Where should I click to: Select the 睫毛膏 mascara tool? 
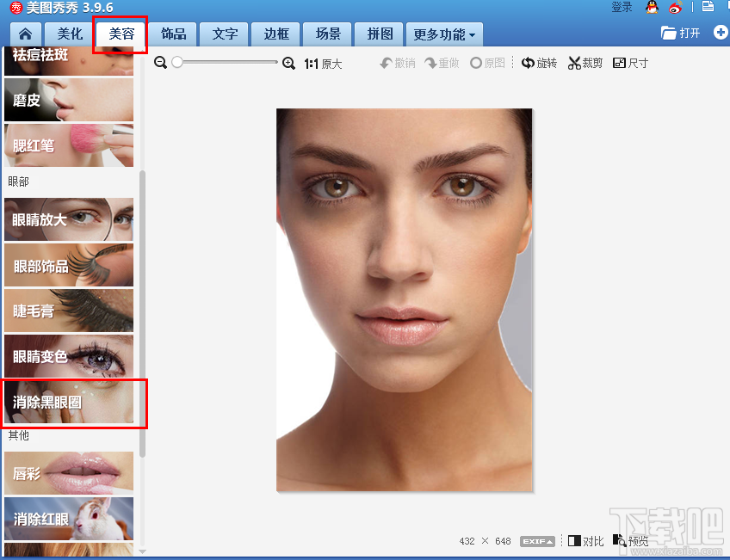coord(69,311)
